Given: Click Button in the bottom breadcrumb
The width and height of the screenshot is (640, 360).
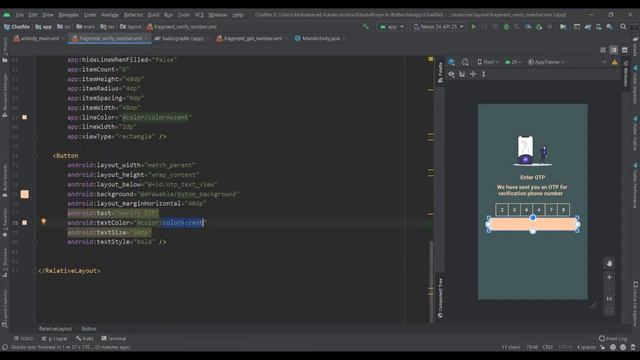Looking at the screenshot, I should click(89, 329).
